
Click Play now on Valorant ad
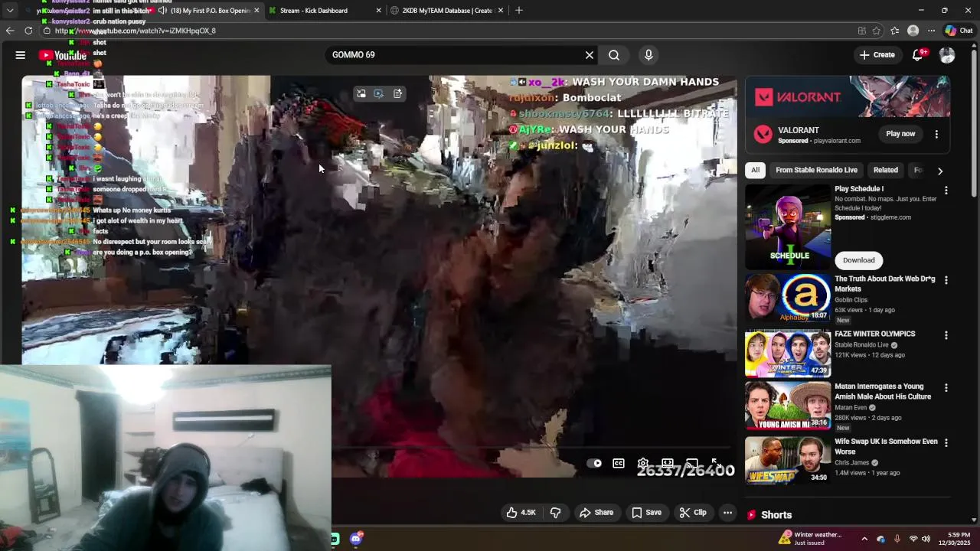pyautogui.click(x=900, y=134)
